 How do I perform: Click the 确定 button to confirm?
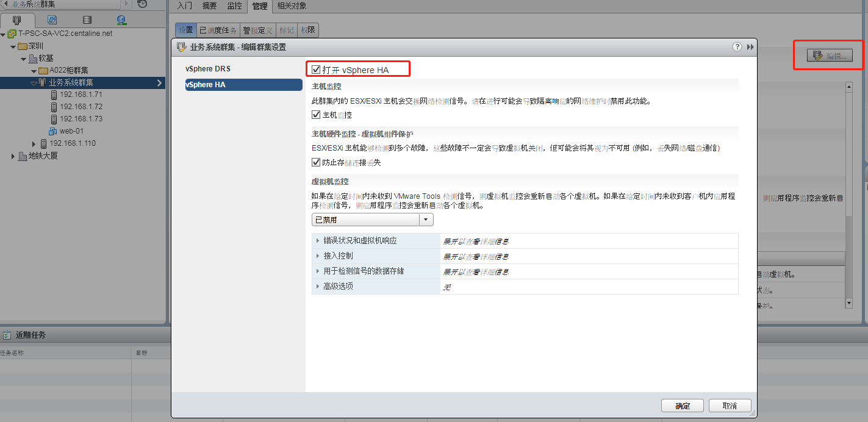(682, 406)
